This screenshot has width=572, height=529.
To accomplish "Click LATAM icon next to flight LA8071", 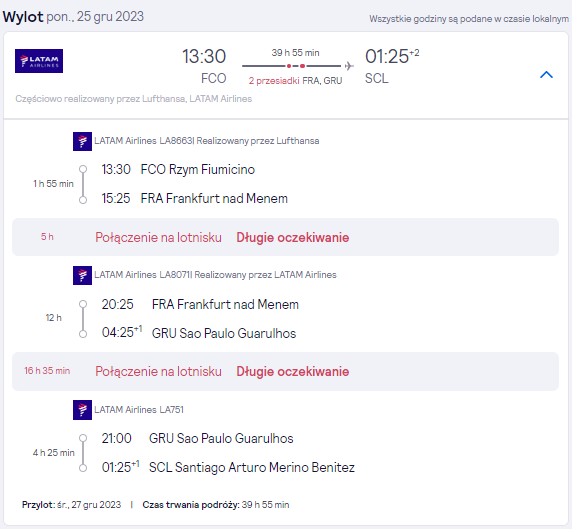I will pos(82,275).
